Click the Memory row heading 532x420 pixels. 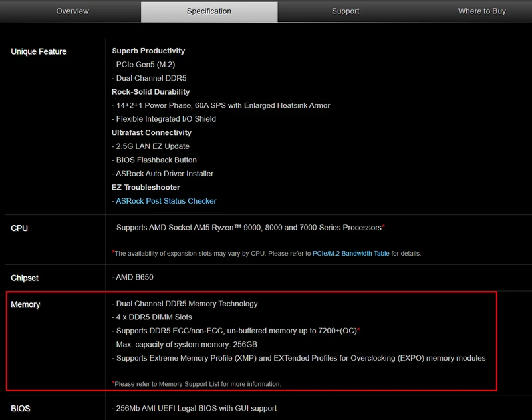[x=25, y=304]
